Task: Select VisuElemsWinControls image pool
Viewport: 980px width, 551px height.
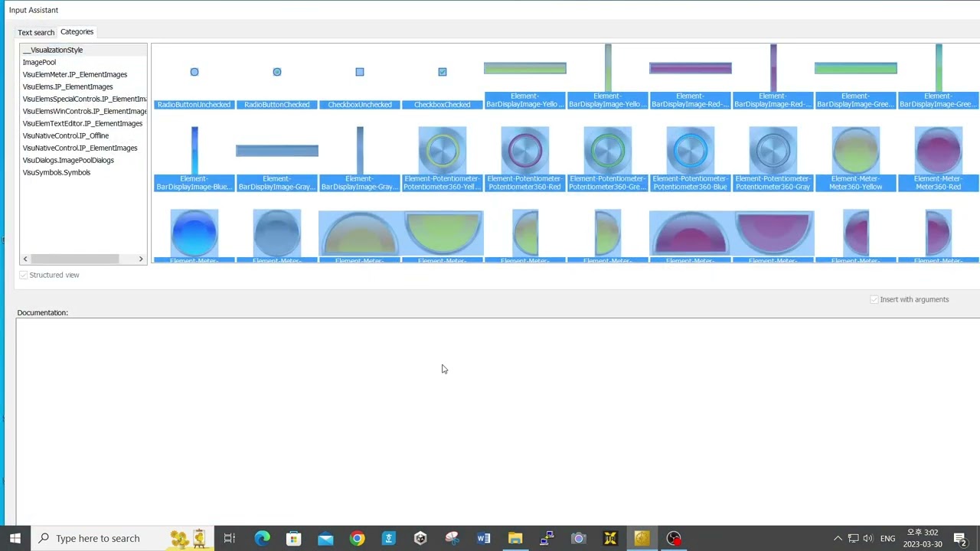Action: coord(84,111)
